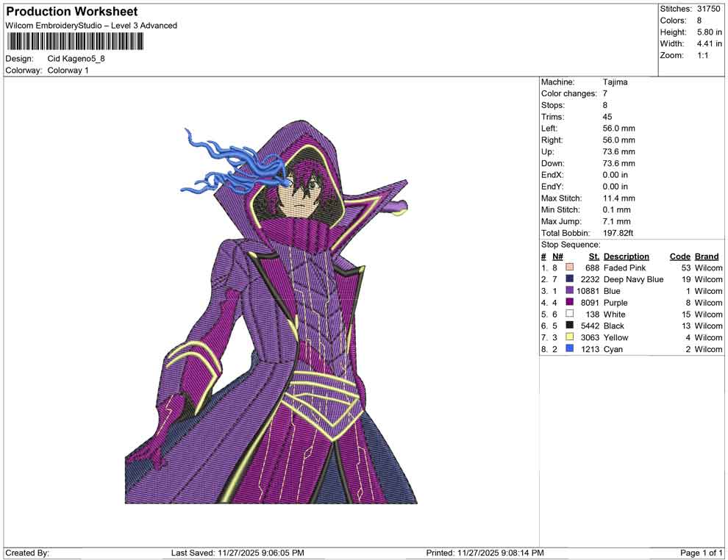The height and width of the screenshot is (560, 728).
Task: Select the Black thread color swatch
Action: [569, 326]
